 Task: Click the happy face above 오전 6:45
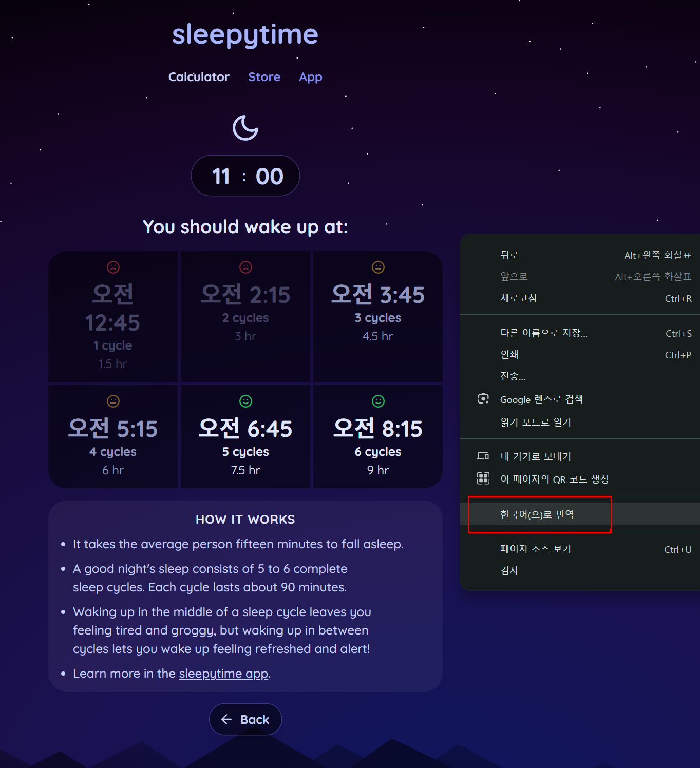tap(245, 401)
